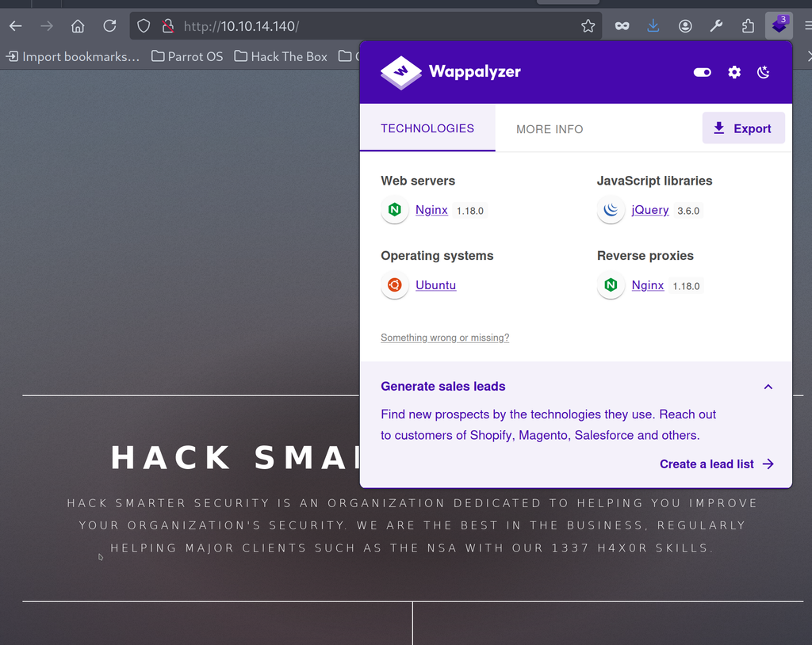Viewport: 812px width, 645px height.
Task: Open the Firefox downloads panel
Action: click(653, 26)
